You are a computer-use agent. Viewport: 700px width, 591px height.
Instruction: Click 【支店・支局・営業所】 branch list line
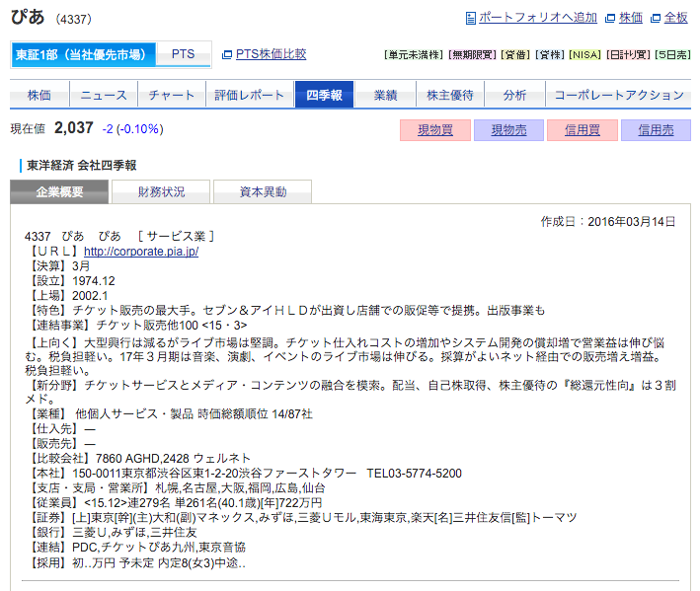pyautogui.click(x=176, y=488)
